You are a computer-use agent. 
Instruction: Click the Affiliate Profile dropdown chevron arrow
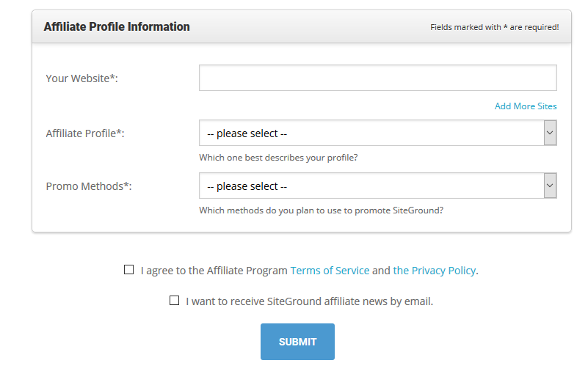point(550,133)
